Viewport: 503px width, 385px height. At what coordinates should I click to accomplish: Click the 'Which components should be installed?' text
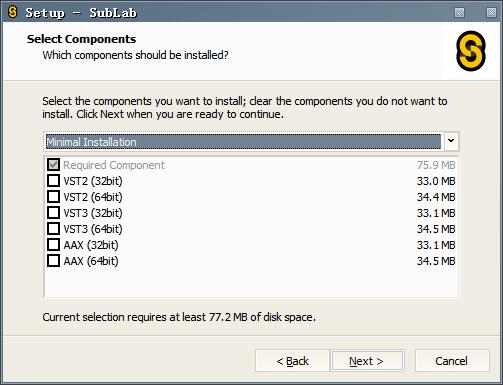point(135,55)
